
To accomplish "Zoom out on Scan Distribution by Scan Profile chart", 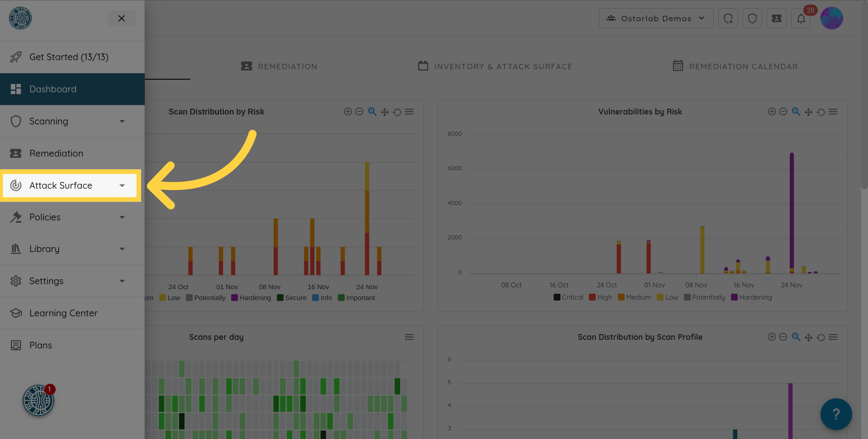I will pyautogui.click(x=783, y=337).
